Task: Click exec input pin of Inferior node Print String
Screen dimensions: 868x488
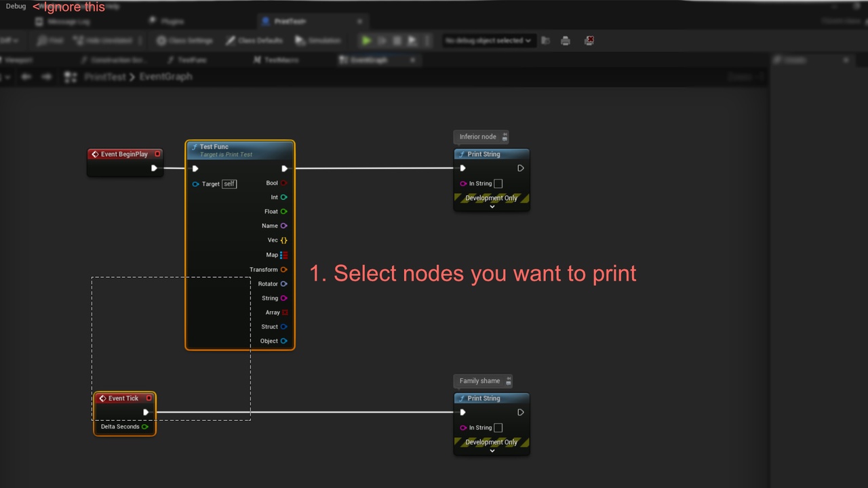Action: click(x=462, y=168)
